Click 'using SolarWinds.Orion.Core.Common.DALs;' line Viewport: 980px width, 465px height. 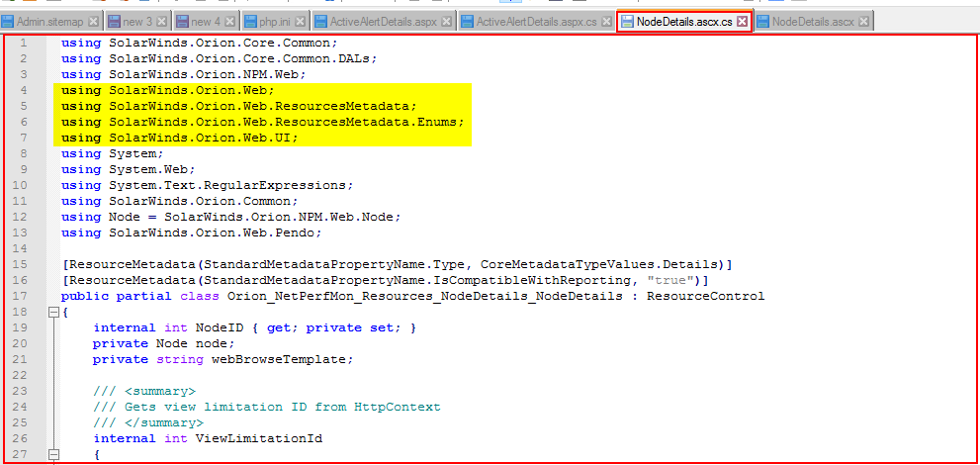pyautogui.click(x=219, y=58)
